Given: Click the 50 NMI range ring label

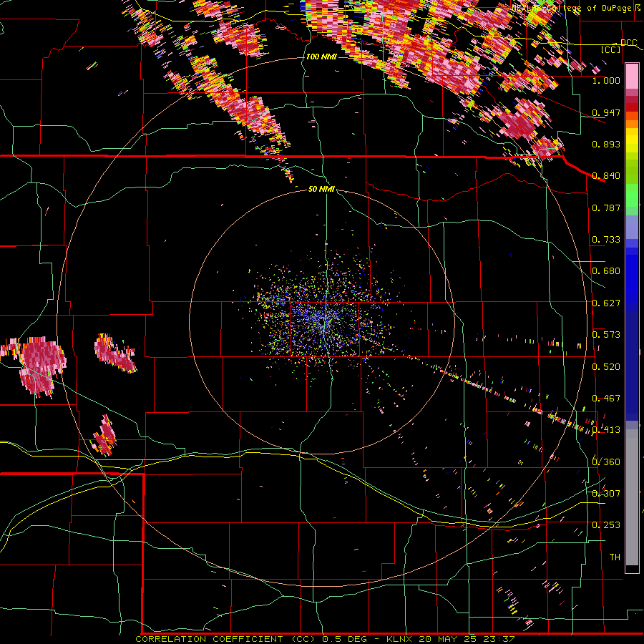Looking at the screenshot, I should [321, 190].
